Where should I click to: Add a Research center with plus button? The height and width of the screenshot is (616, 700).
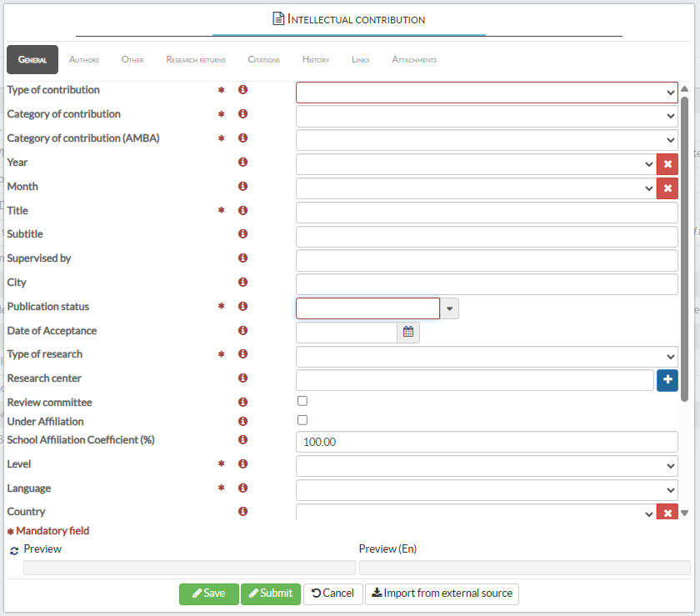tap(667, 380)
